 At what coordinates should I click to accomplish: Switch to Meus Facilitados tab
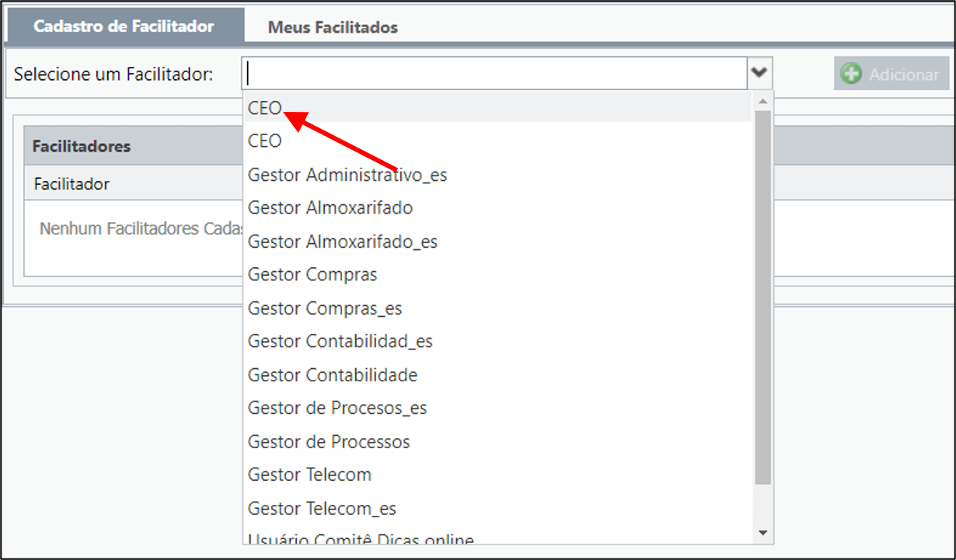coord(333,27)
